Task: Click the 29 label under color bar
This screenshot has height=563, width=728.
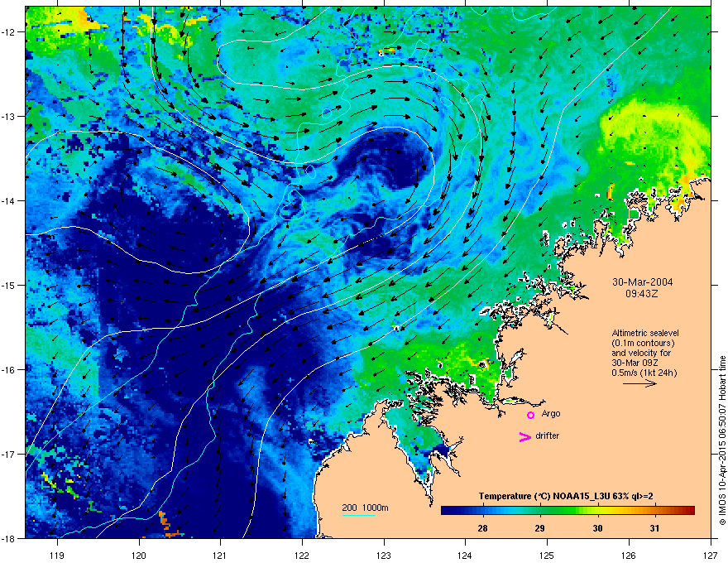Action: (539, 528)
